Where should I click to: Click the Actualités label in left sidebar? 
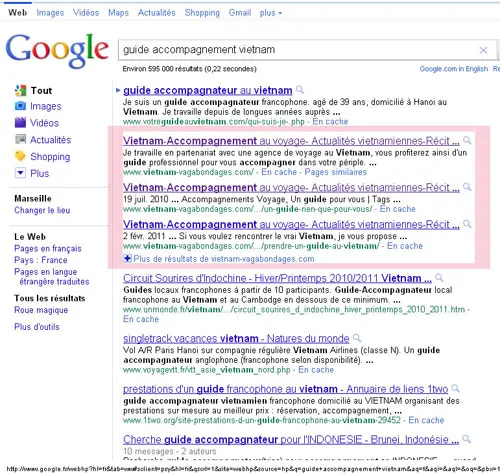pyautogui.click(x=51, y=140)
